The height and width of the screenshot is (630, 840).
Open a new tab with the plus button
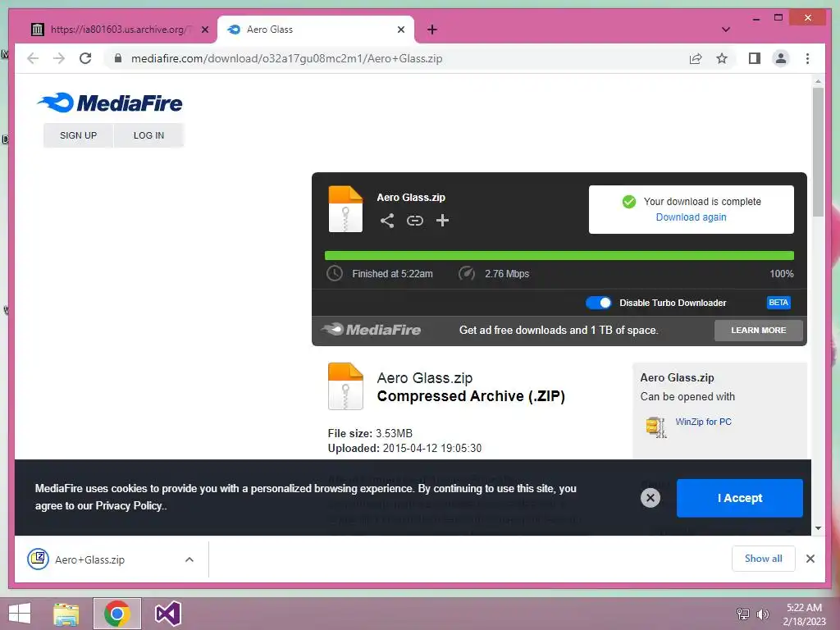pos(431,30)
